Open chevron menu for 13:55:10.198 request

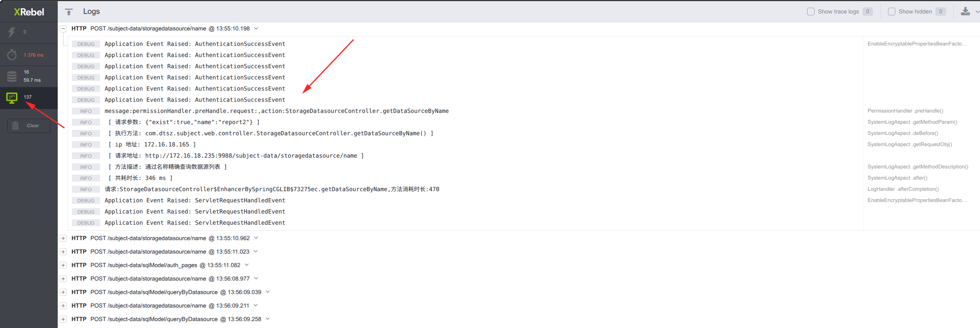pos(256,29)
